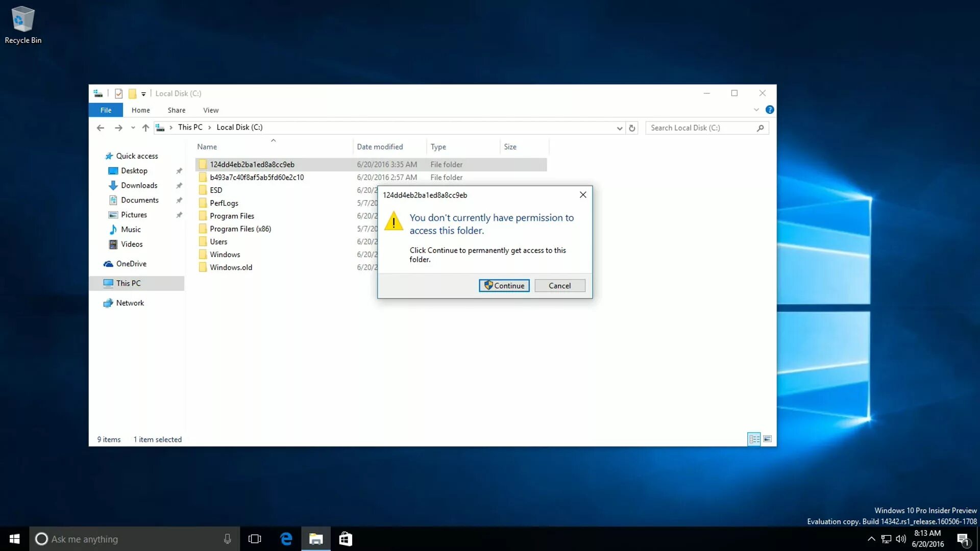Click the Refresh button beside address bar
Viewport: 980px width, 551px height.
point(632,128)
